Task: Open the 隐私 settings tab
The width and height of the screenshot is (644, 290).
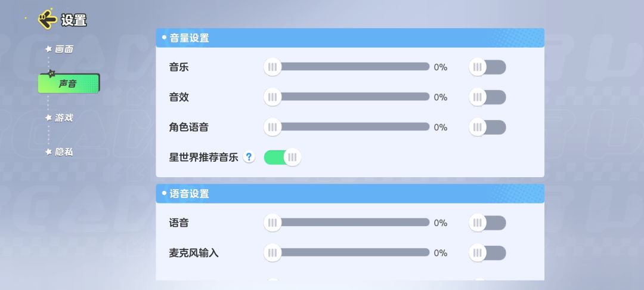Action: tap(64, 152)
